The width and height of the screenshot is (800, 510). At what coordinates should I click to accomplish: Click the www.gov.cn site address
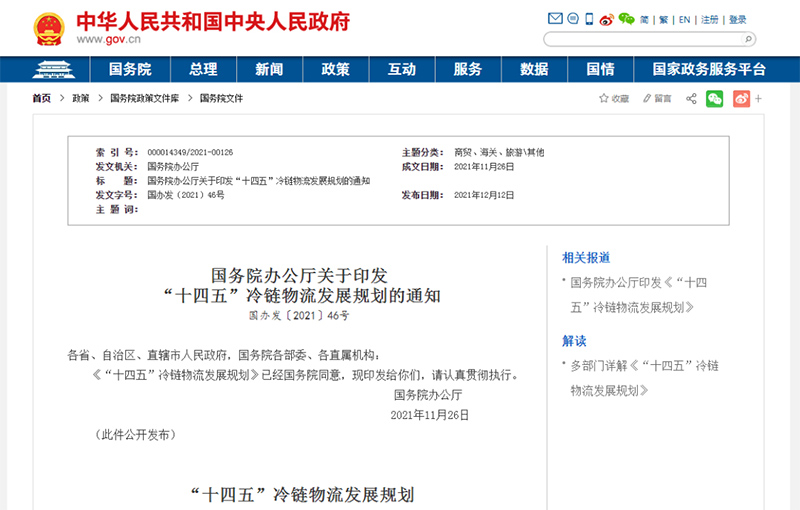[x=109, y=39]
